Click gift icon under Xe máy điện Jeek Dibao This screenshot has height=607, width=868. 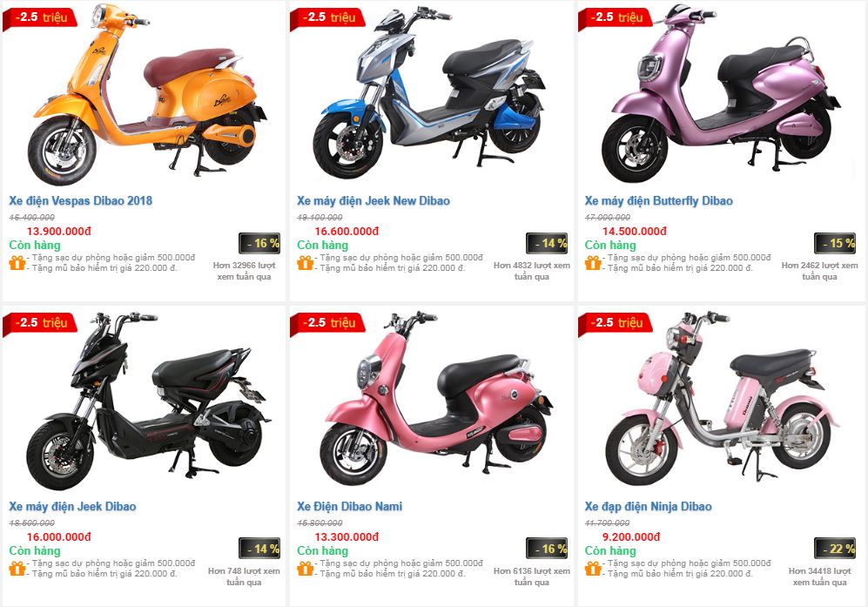click(x=17, y=568)
